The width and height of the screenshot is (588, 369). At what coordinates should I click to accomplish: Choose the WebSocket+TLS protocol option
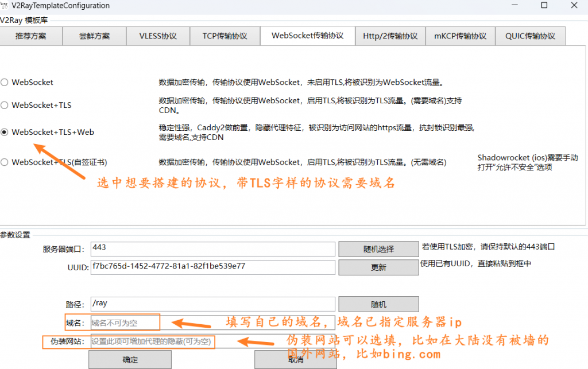pyautogui.click(x=5, y=105)
